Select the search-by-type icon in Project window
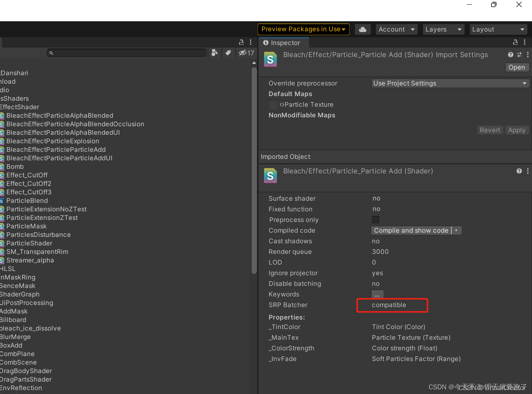 [x=214, y=52]
